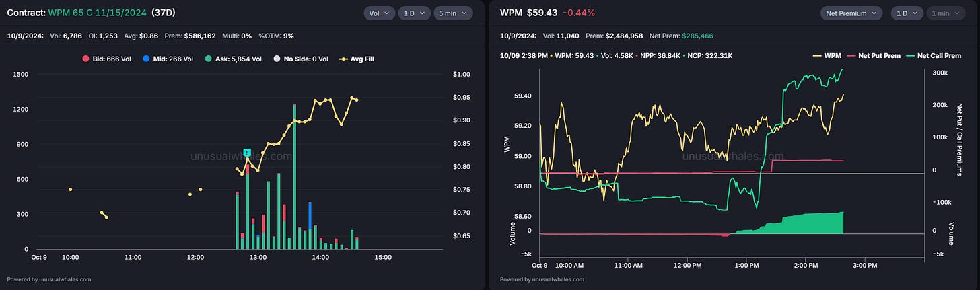Image resolution: width=980 pixels, height=290 pixels.
Task: Click the 2:00 PM time axis label
Action: tap(806, 265)
